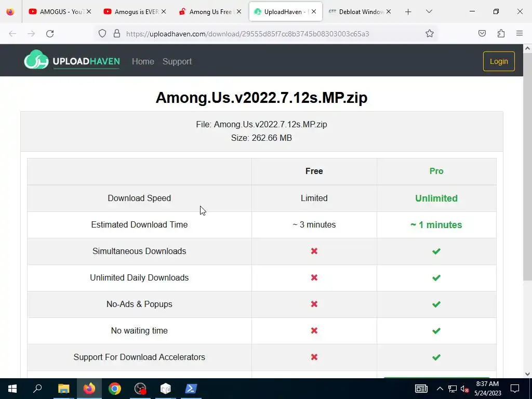The image size is (532, 399).
Task: Click the Firefox back arrow button
Action: [12, 34]
